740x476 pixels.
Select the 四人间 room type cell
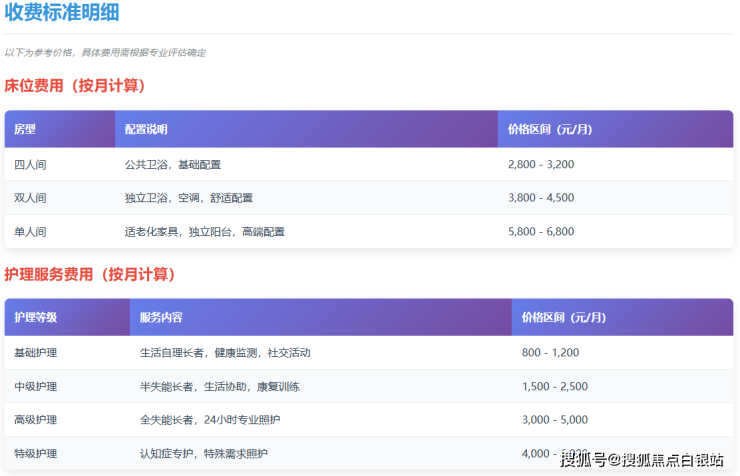(30, 164)
